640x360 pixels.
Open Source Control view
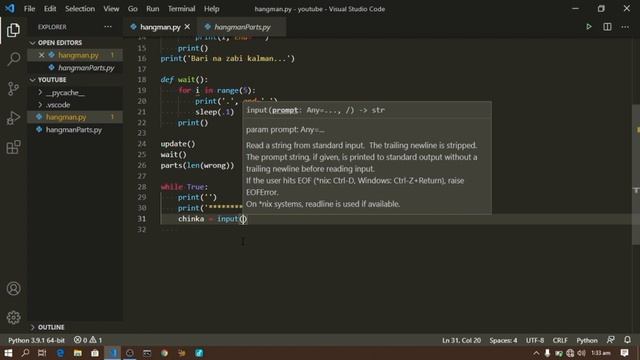[13, 88]
